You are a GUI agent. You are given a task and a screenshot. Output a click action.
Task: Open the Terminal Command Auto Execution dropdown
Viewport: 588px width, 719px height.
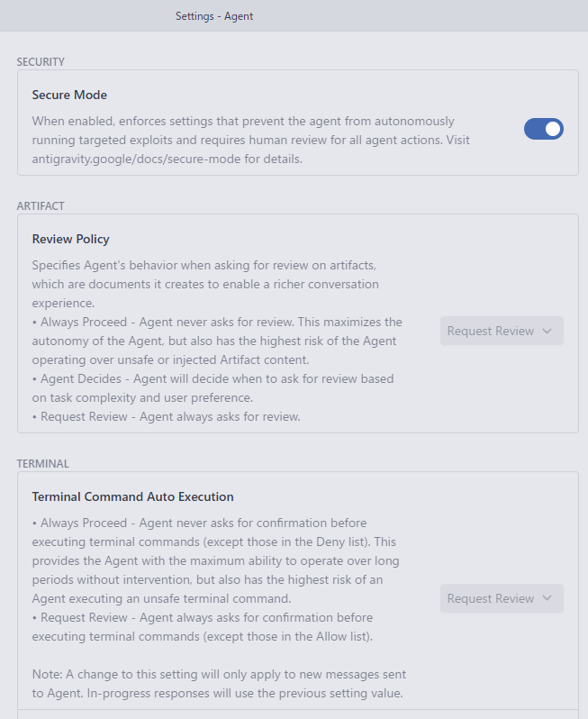coord(502,598)
